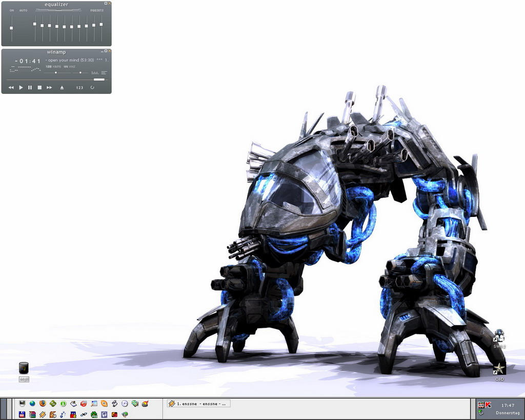Click the Winamp balance slider
The width and height of the screenshot is (525, 420).
tap(80, 72)
